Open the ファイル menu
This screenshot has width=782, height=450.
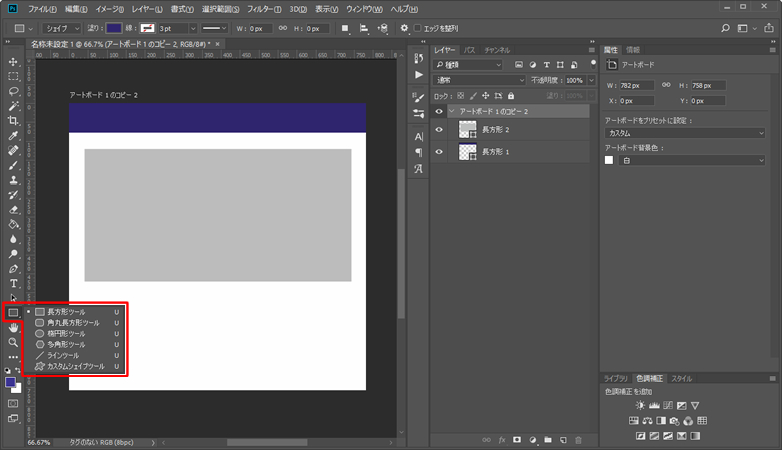click(42, 9)
